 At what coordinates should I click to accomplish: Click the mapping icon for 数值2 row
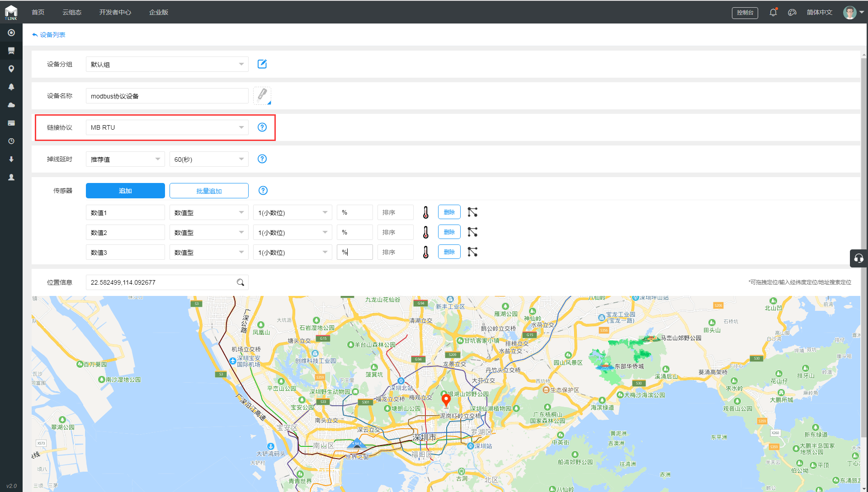[x=472, y=232]
